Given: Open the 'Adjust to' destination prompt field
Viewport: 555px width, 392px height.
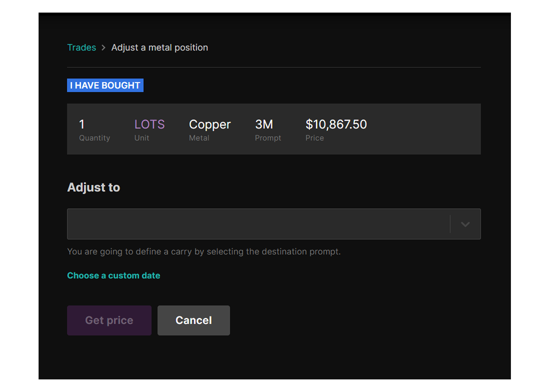Looking at the screenshot, I should tap(258, 224).
